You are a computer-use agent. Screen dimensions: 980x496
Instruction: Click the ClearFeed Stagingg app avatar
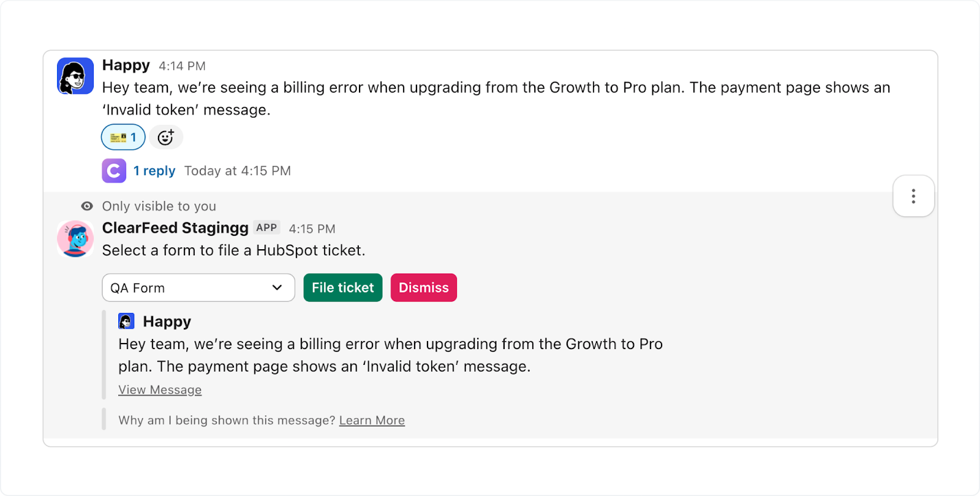(x=74, y=239)
